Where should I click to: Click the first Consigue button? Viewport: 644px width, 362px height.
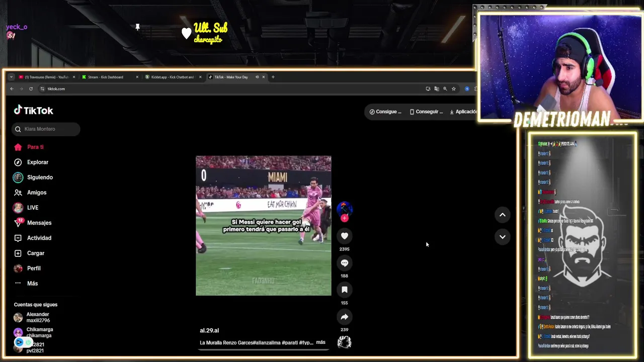pyautogui.click(x=385, y=112)
